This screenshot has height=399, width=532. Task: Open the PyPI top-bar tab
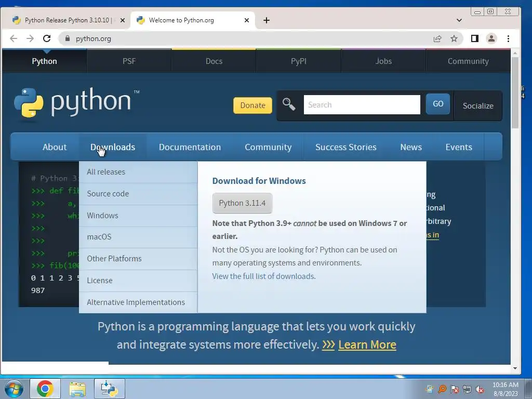(x=299, y=61)
